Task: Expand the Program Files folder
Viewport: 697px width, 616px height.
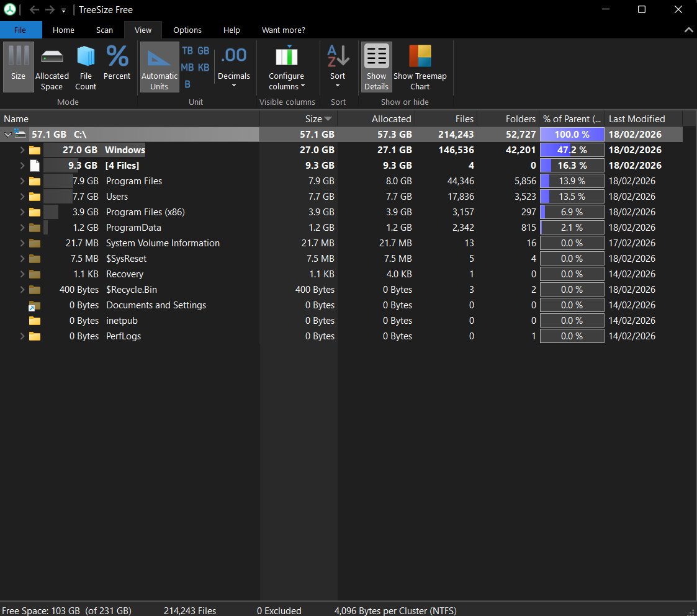Action: (22, 181)
